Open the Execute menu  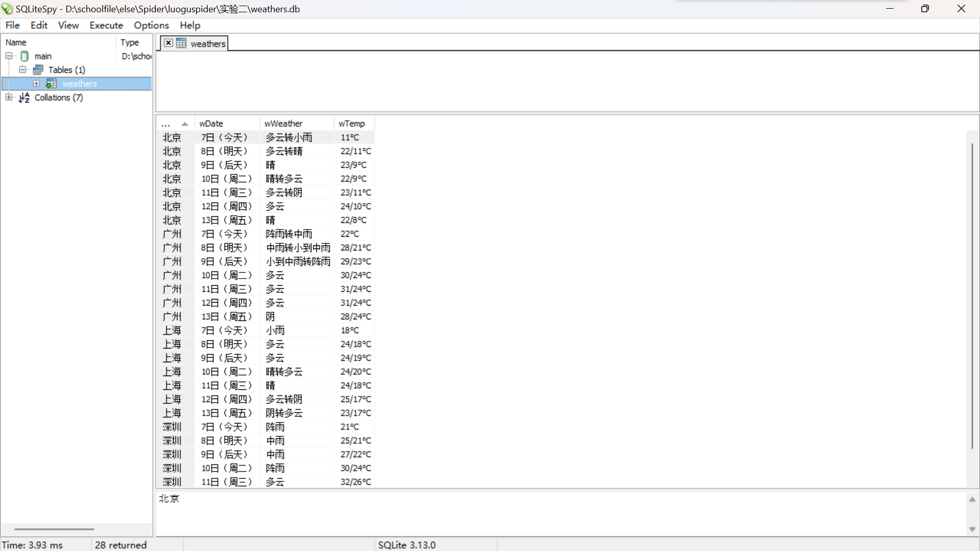click(106, 26)
